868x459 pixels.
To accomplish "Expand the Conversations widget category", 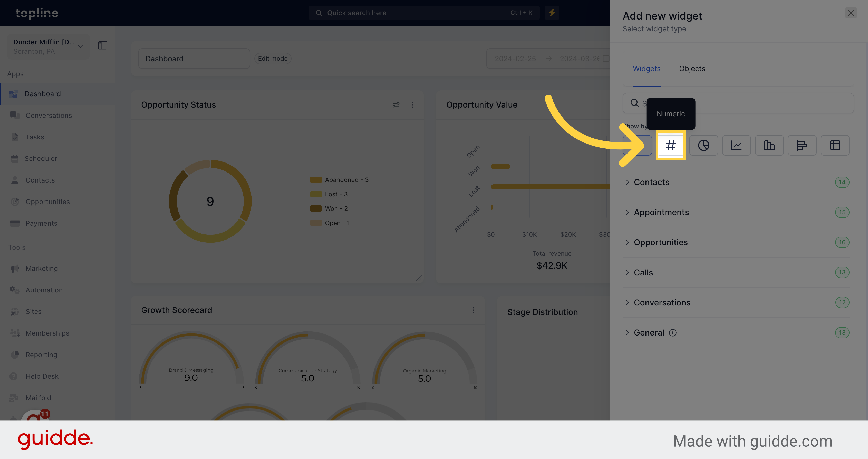I will [x=736, y=302].
